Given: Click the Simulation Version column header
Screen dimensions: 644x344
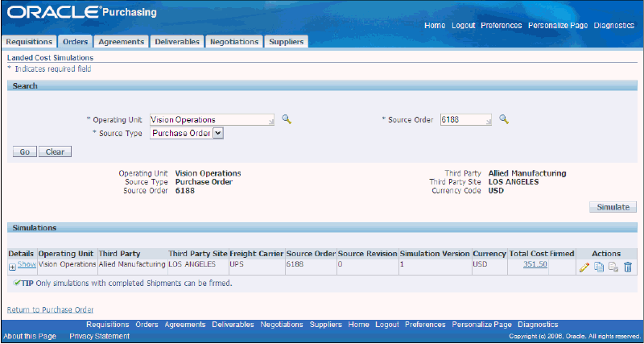Looking at the screenshot, I should coord(435,254).
